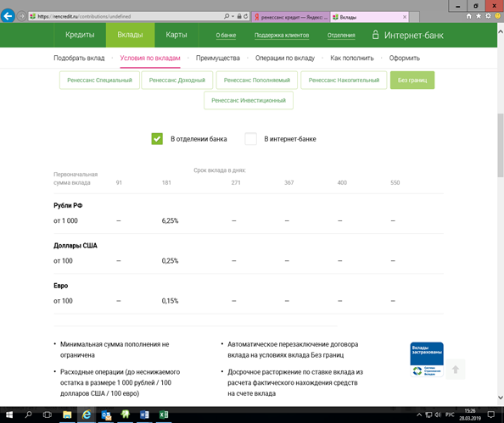Image resolution: width=504 pixels, height=423 pixels.
Task: Open the Кредиты menu
Action: coord(80,35)
